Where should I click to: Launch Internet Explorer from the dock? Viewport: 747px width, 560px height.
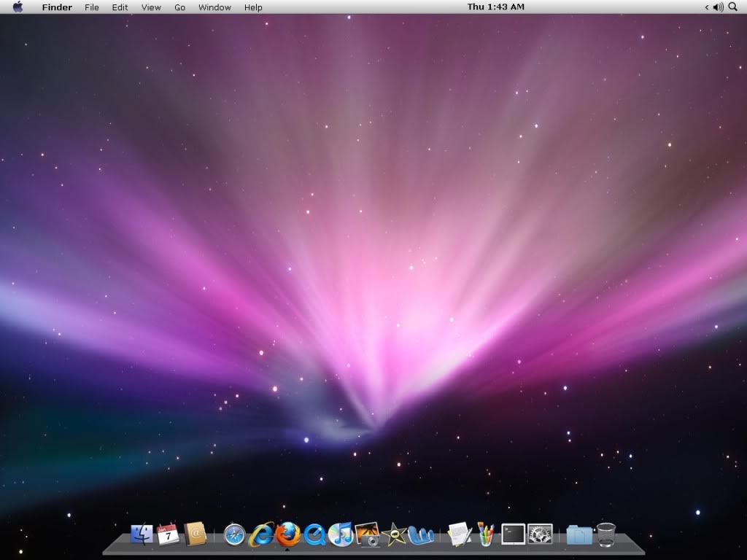[x=261, y=534]
